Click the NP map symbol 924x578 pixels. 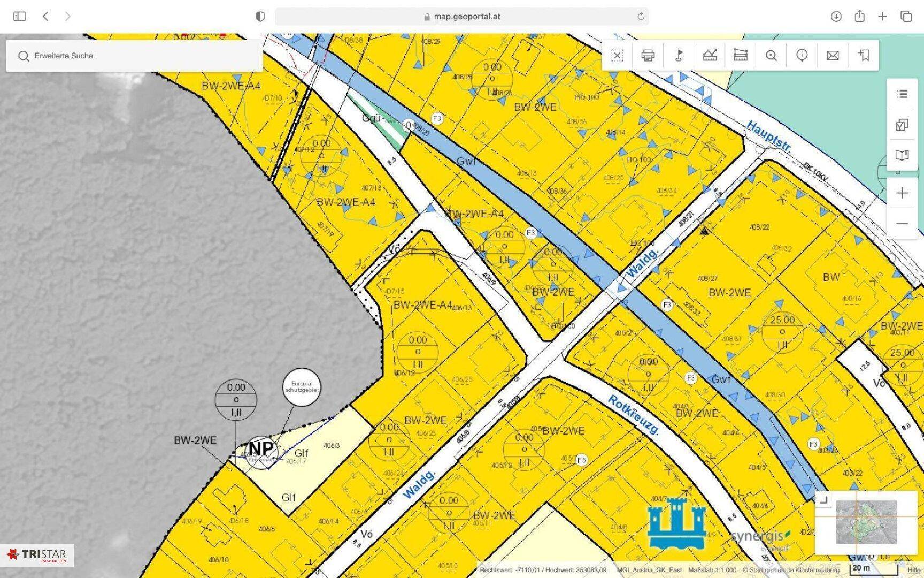point(261,448)
